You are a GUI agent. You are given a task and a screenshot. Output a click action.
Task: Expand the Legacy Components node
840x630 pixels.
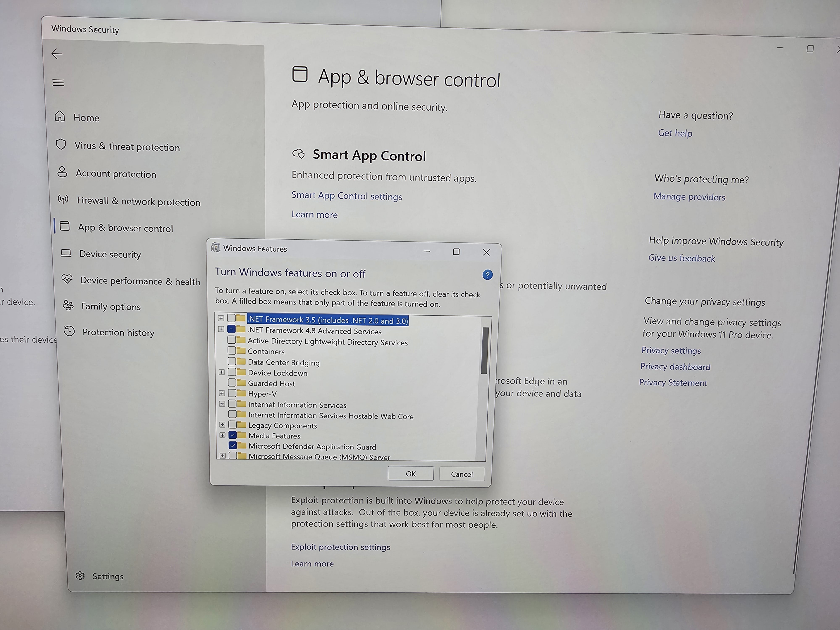pyautogui.click(x=223, y=425)
